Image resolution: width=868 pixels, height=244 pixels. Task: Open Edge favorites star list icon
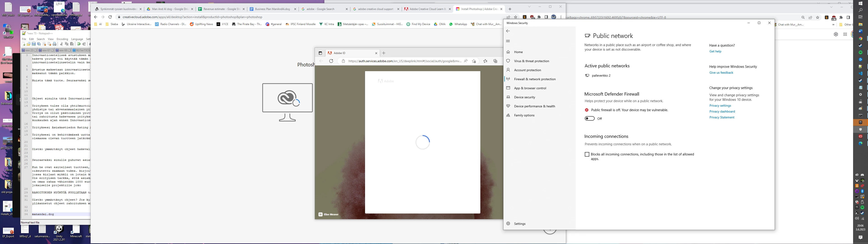(485, 61)
